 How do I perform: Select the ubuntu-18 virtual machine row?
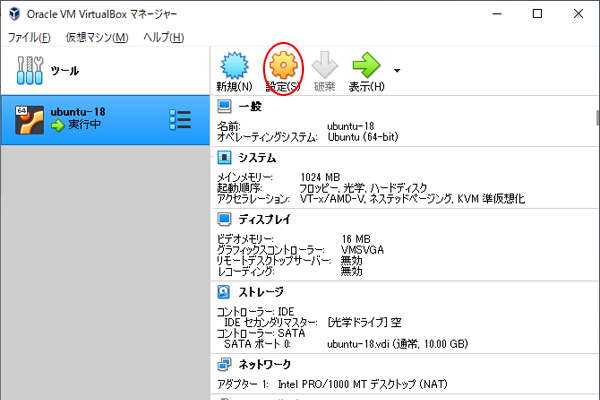click(x=105, y=120)
